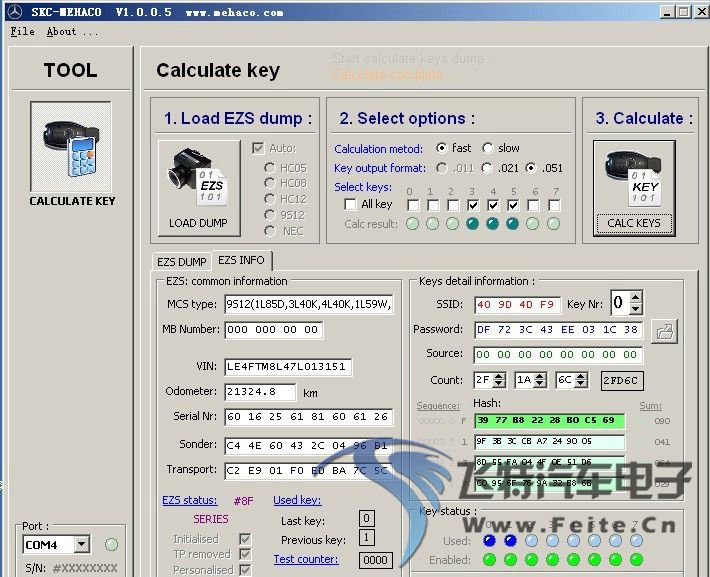
Task: Click the Serial Nr field
Action: (x=309, y=417)
